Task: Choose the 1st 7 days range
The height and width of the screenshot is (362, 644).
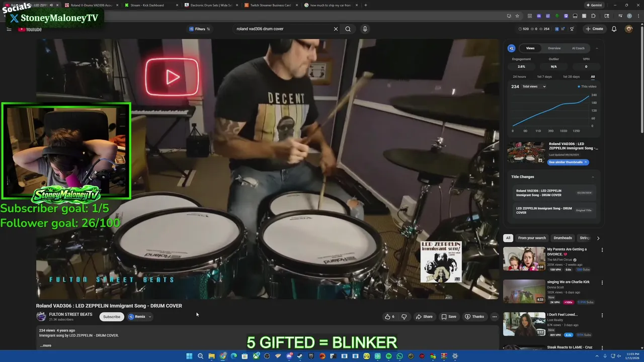Action: 544,76
